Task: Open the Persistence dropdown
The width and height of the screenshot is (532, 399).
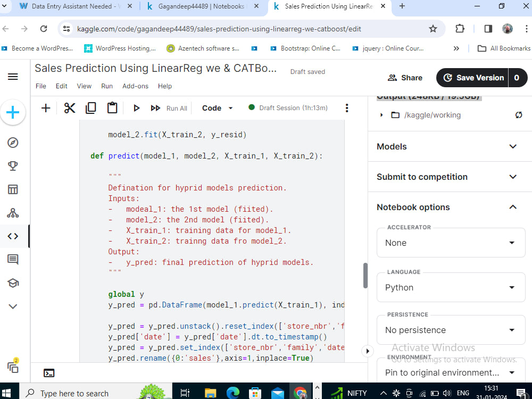Action: click(x=451, y=330)
